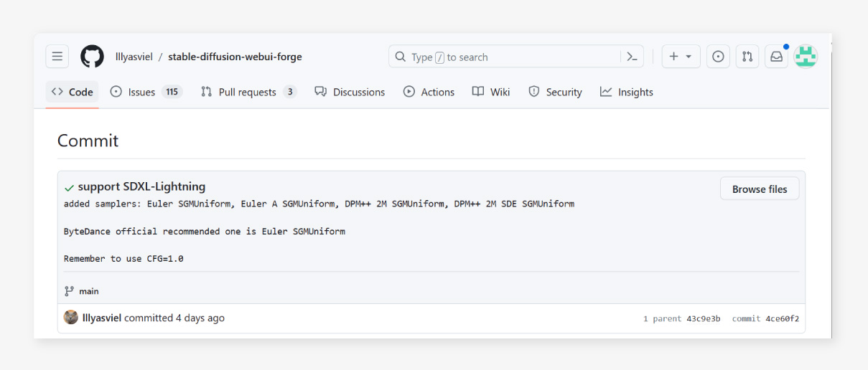Open the issues shortcut icon in header
This screenshot has width=868, height=370.
[x=718, y=57]
